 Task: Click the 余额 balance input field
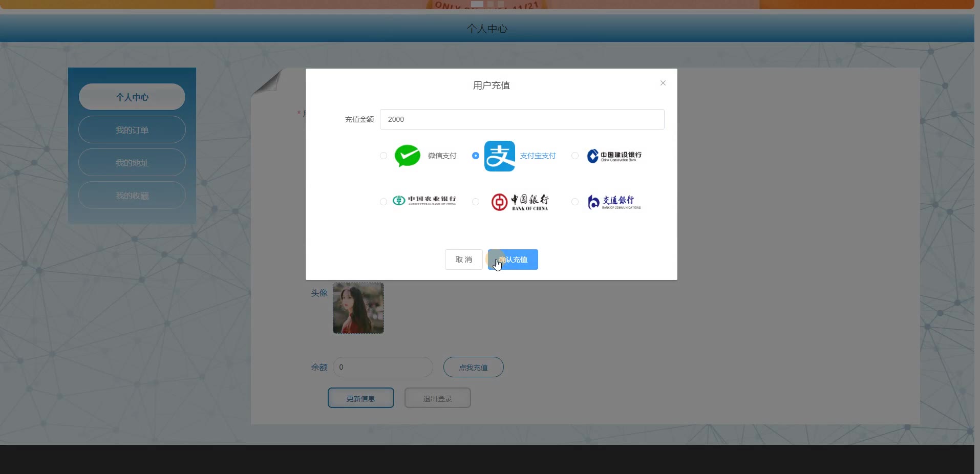383,367
